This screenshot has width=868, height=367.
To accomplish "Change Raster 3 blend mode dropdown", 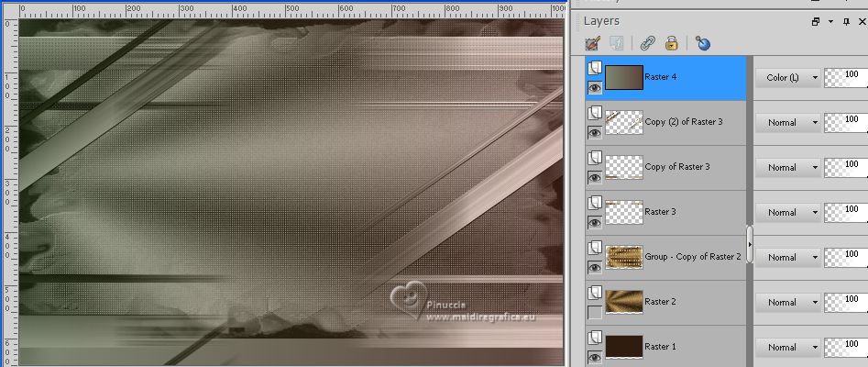I will click(x=787, y=212).
